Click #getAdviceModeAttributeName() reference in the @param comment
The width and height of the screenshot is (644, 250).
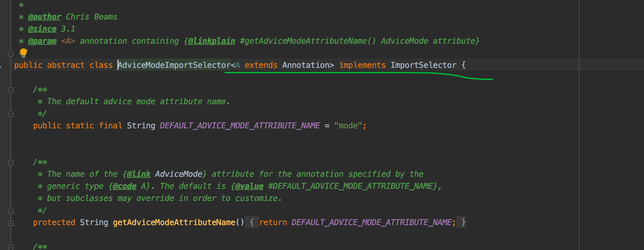(308, 41)
